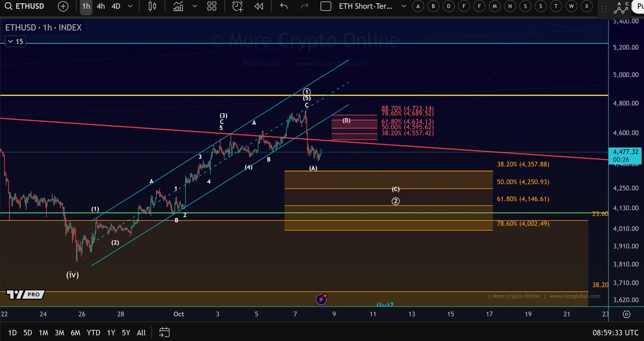The image size is (644, 341).
Task: Switch to the 4h timeframe
Action: point(101,6)
